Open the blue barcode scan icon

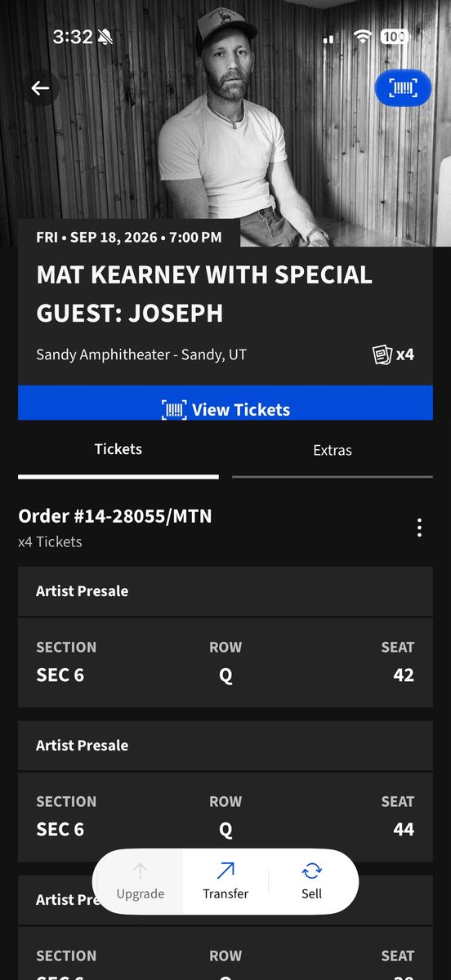pyautogui.click(x=403, y=88)
